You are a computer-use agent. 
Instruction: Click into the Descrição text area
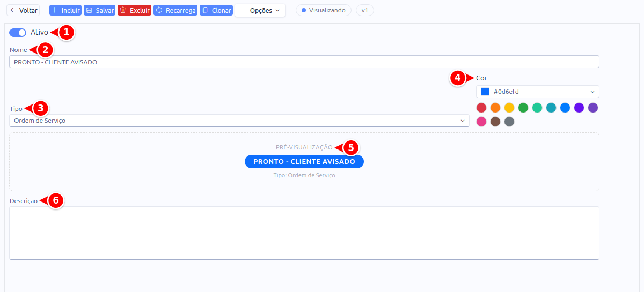pyautogui.click(x=304, y=233)
